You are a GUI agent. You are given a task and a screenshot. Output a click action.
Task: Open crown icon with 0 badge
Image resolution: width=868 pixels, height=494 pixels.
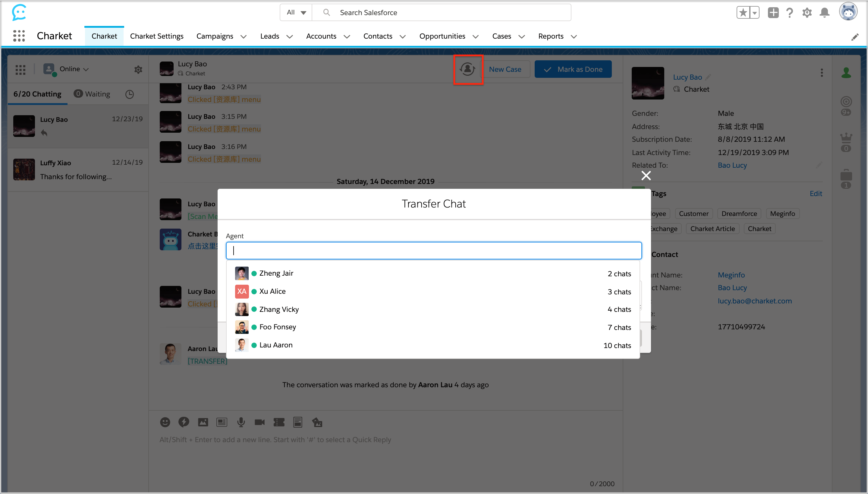click(x=846, y=142)
